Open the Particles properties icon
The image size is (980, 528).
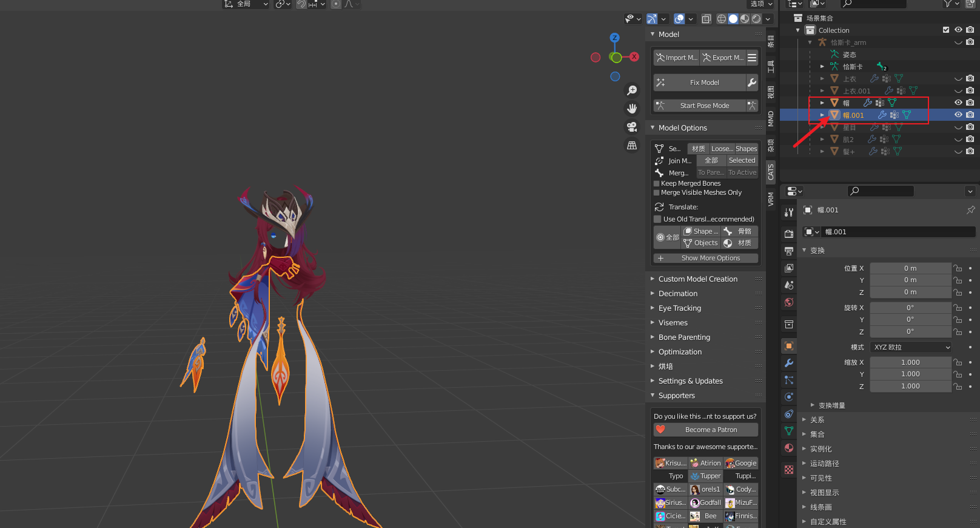click(788, 380)
